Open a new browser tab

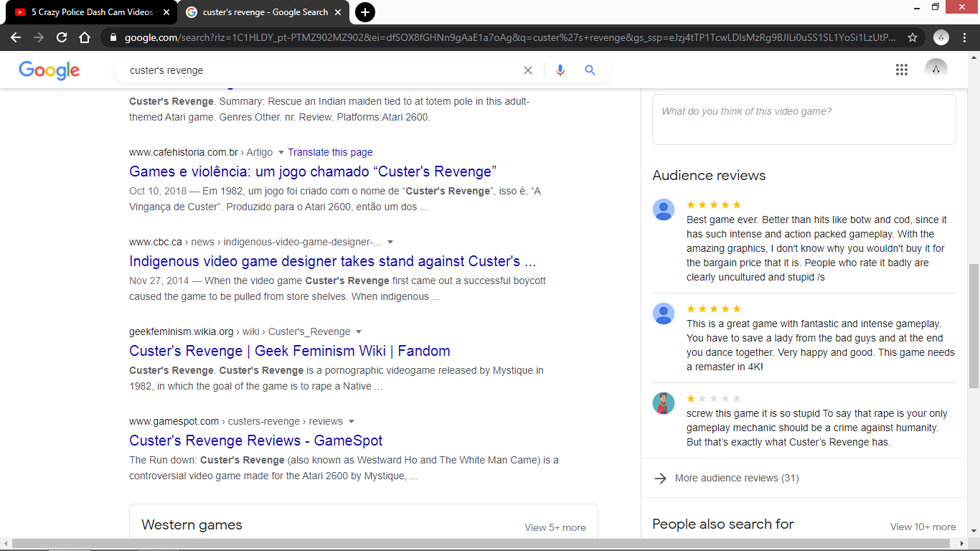[x=364, y=12]
